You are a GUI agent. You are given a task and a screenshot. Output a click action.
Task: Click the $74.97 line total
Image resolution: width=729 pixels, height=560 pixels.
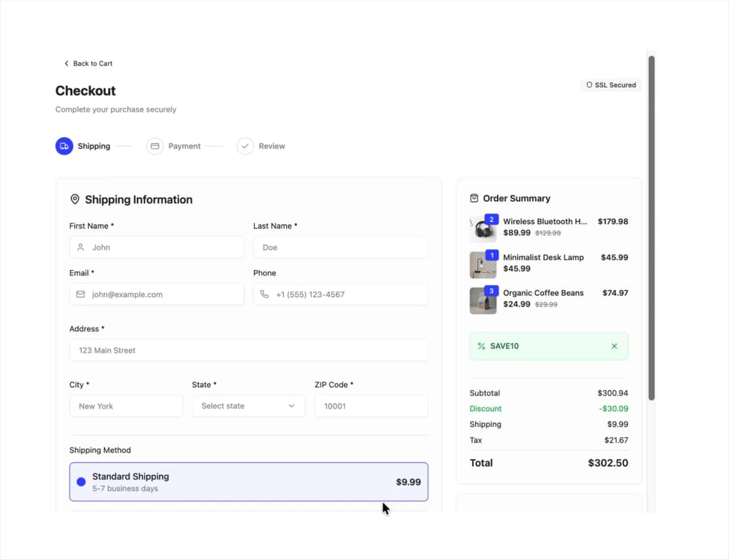(615, 293)
